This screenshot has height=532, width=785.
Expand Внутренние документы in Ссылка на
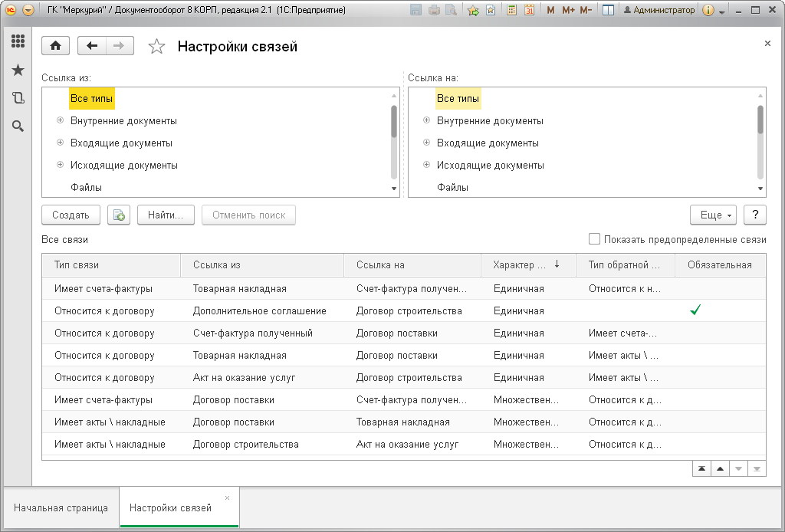coord(426,120)
